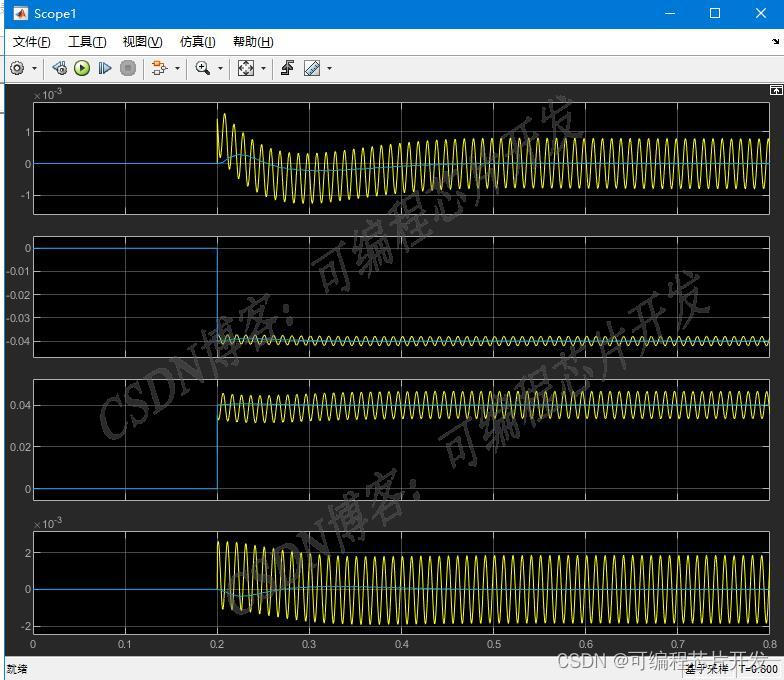Viewport: 784px width, 680px height.
Task: Click the Step Back simulation button
Action: click(60, 68)
